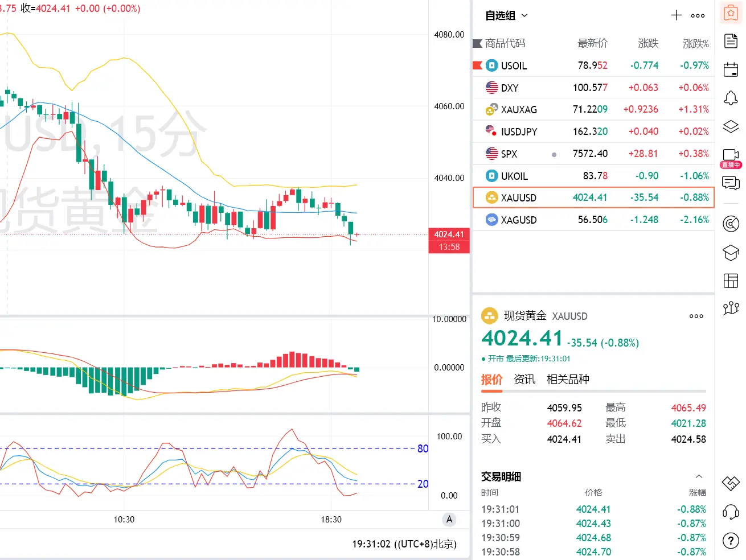
Task: Toggle the USOIL red flag marker
Action: tap(478, 65)
